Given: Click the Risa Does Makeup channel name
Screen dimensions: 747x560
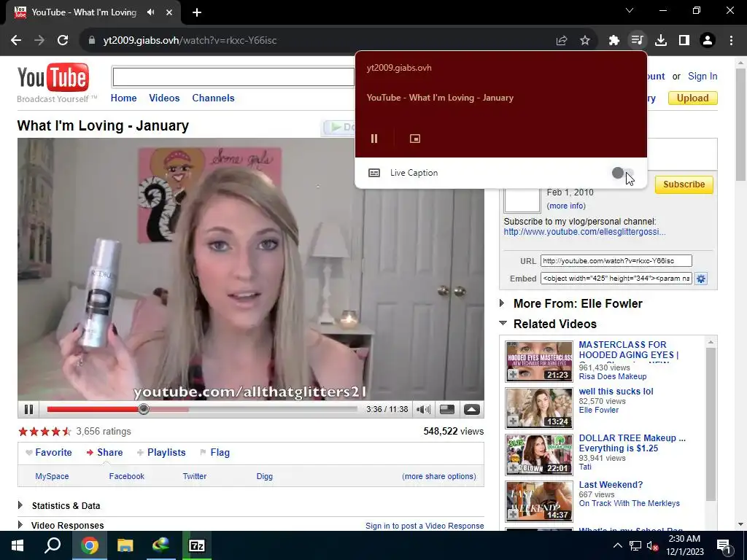Looking at the screenshot, I should (x=613, y=377).
